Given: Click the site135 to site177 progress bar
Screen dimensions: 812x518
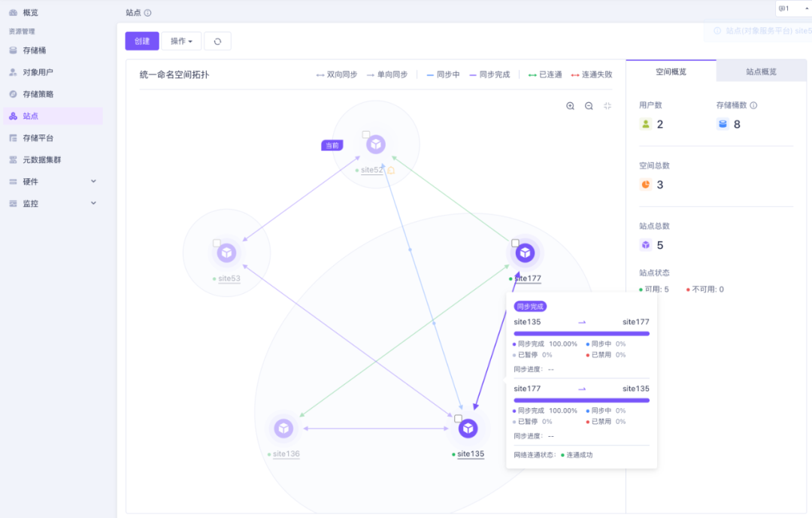Looking at the screenshot, I should coord(581,333).
